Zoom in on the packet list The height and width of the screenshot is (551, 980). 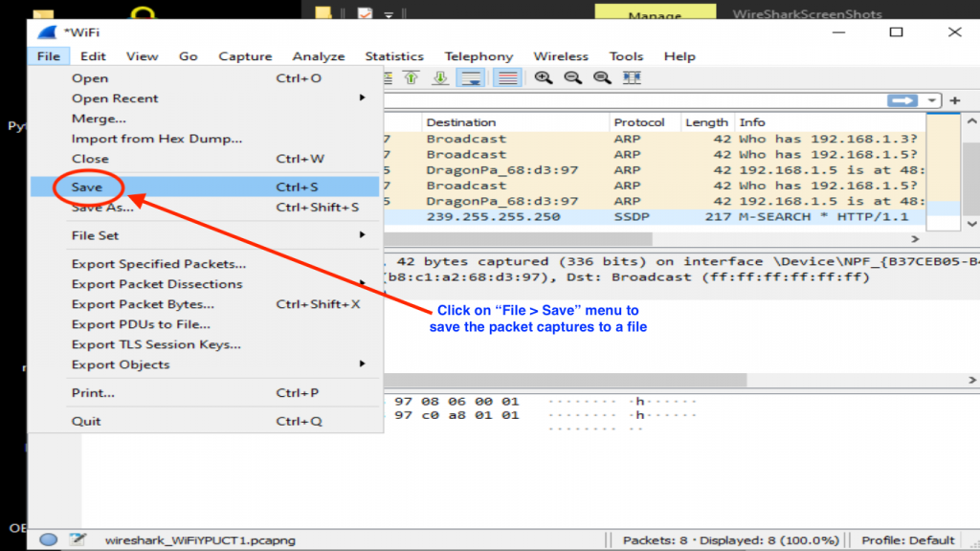pos(542,77)
